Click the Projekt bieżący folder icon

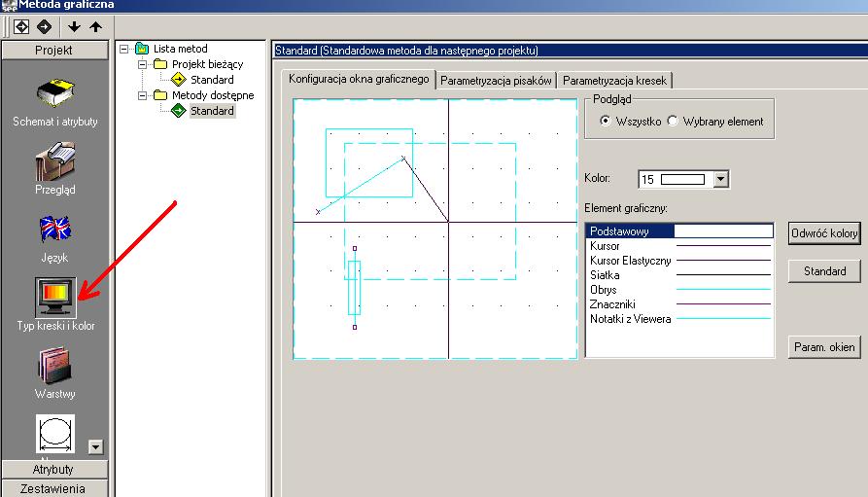pos(160,64)
